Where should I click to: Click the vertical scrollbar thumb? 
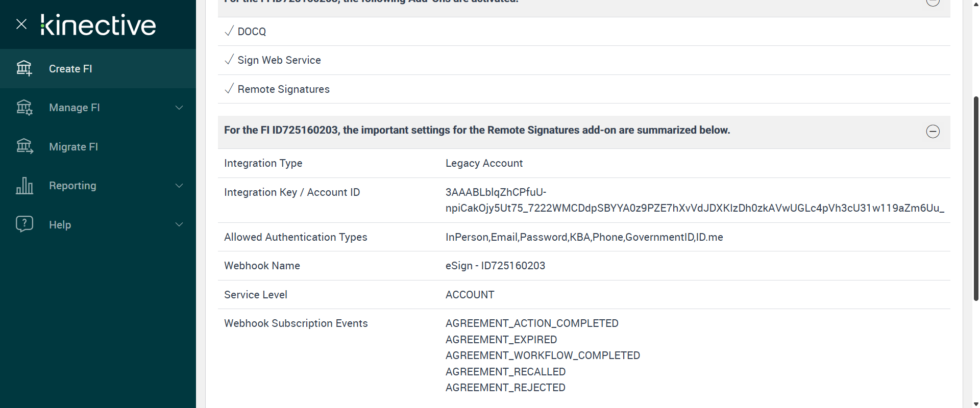[976, 199]
